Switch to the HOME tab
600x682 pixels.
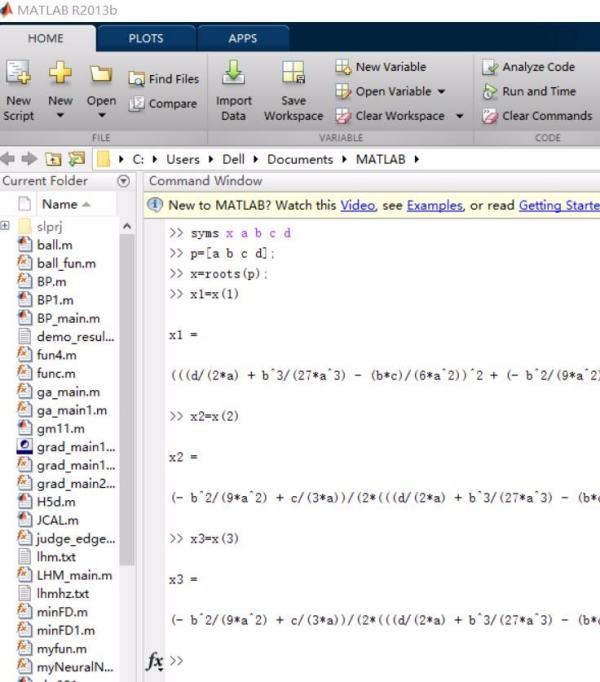pyautogui.click(x=46, y=38)
